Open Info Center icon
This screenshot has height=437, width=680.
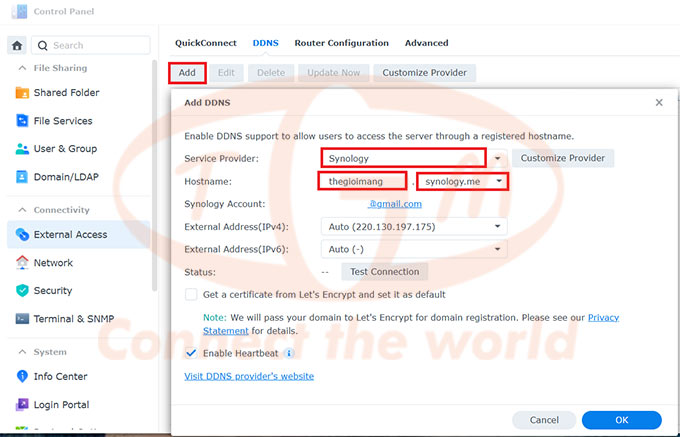(x=22, y=376)
